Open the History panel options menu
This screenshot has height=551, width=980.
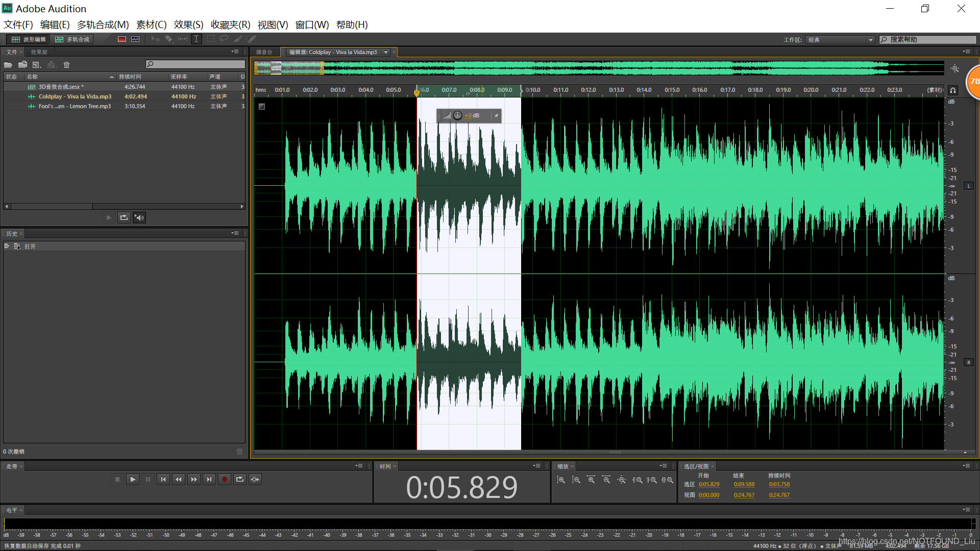tap(235, 233)
